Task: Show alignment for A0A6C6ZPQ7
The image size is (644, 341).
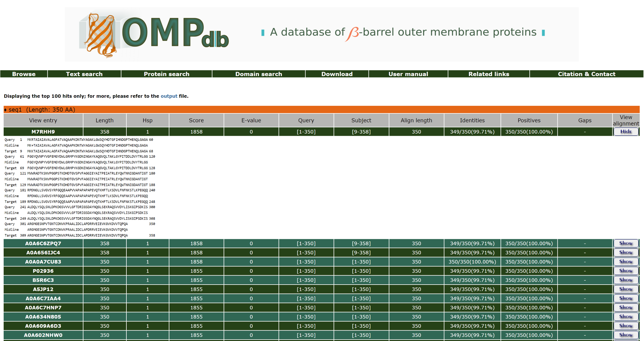Action: 626,243
